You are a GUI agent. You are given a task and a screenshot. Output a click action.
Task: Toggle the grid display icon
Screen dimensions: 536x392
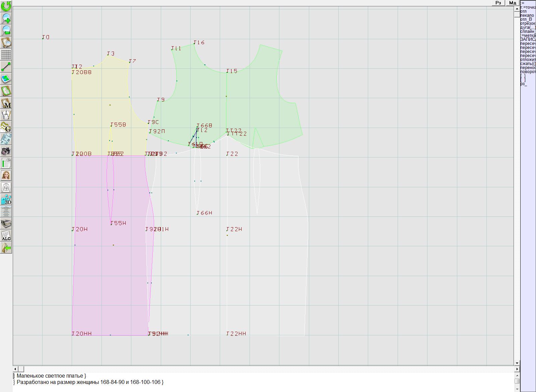tap(6, 54)
